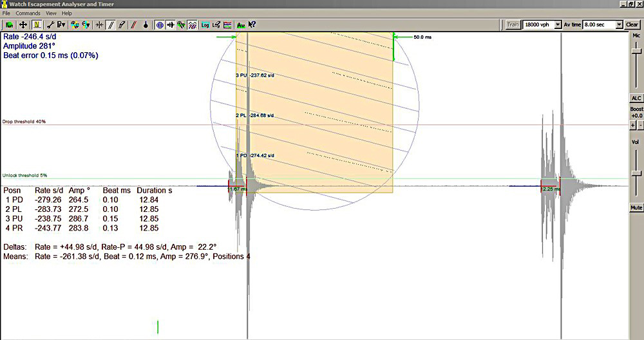Toggle the black slanted trace lines icon
Image resolution: width=644 pixels, height=340 pixels.
pos(111,25)
